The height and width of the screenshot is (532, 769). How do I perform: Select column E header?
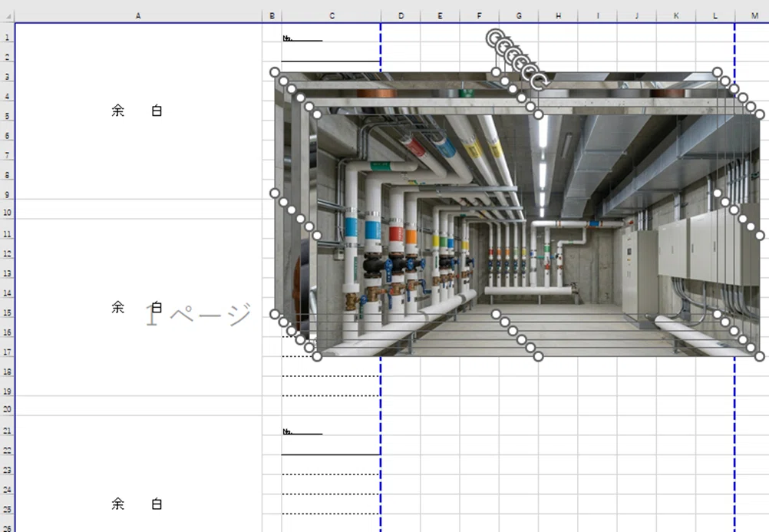(x=440, y=16)
